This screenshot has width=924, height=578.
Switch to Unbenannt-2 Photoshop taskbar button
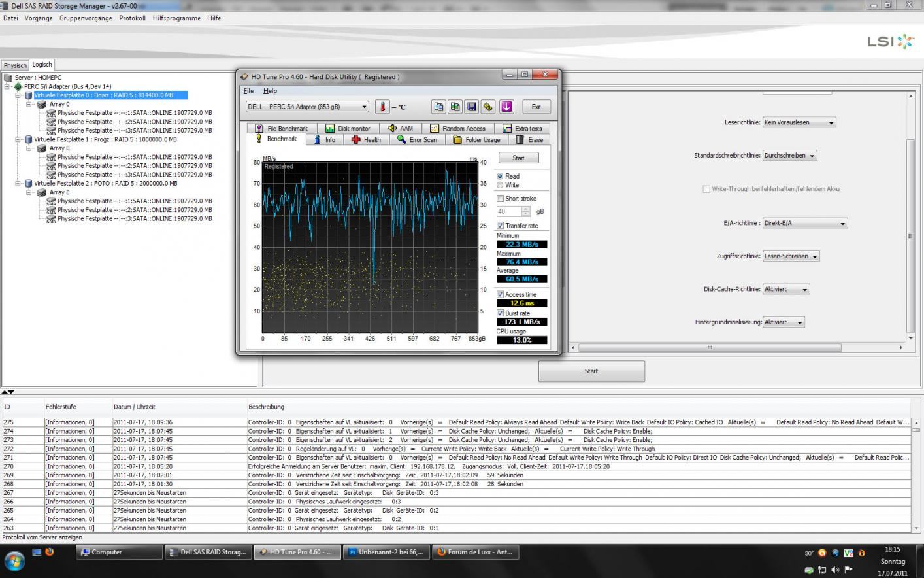coord(387,552)
